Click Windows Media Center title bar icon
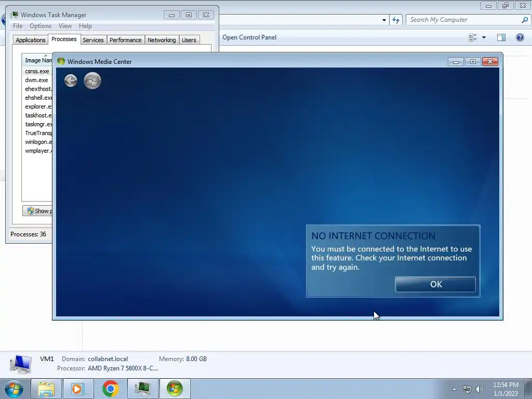Screen dimensions: 532x399 61,61
